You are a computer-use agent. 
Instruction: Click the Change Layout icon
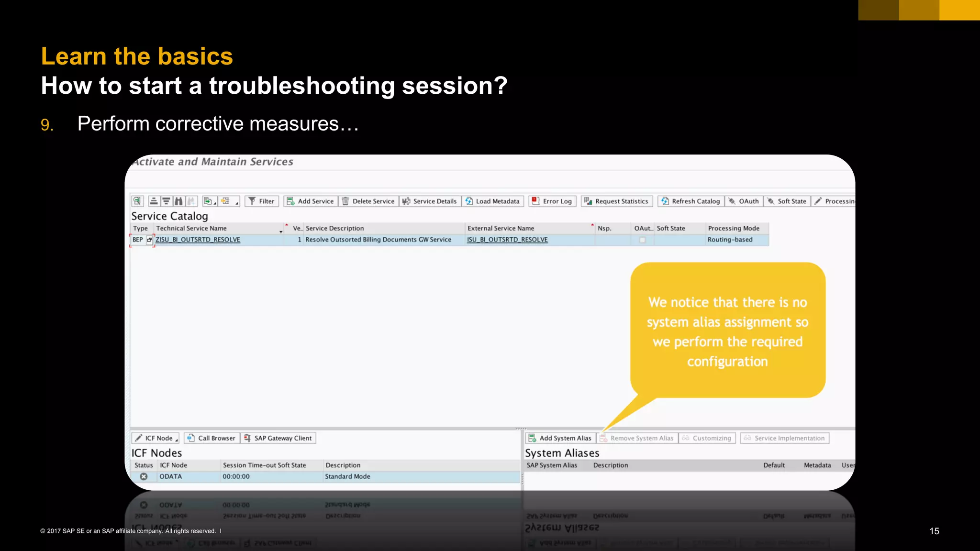(x=225, y=201)
